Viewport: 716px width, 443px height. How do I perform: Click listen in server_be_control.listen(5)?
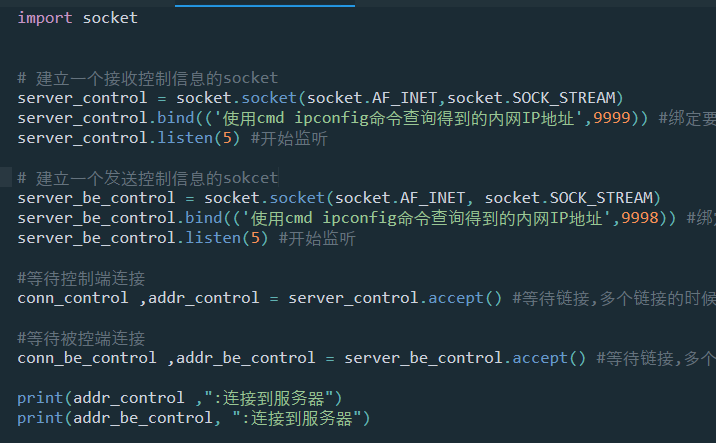click(213, 238)
